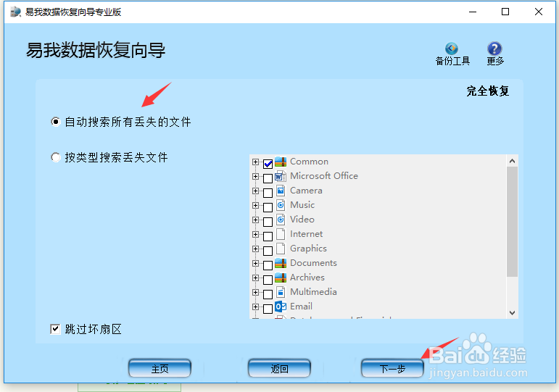The image size is (559, 392).
Task: Uncheck the 跳过坏扇区 checkbox
Action: [x=55, y=329]
